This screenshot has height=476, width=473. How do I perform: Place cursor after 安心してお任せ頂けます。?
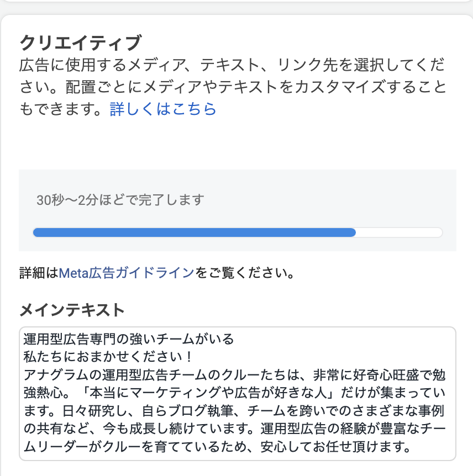[413, 447]
